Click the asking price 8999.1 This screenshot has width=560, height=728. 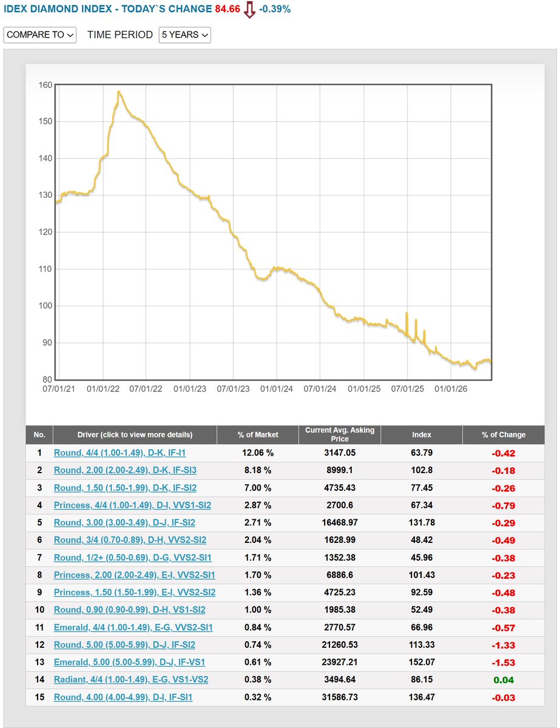[340, 470]
